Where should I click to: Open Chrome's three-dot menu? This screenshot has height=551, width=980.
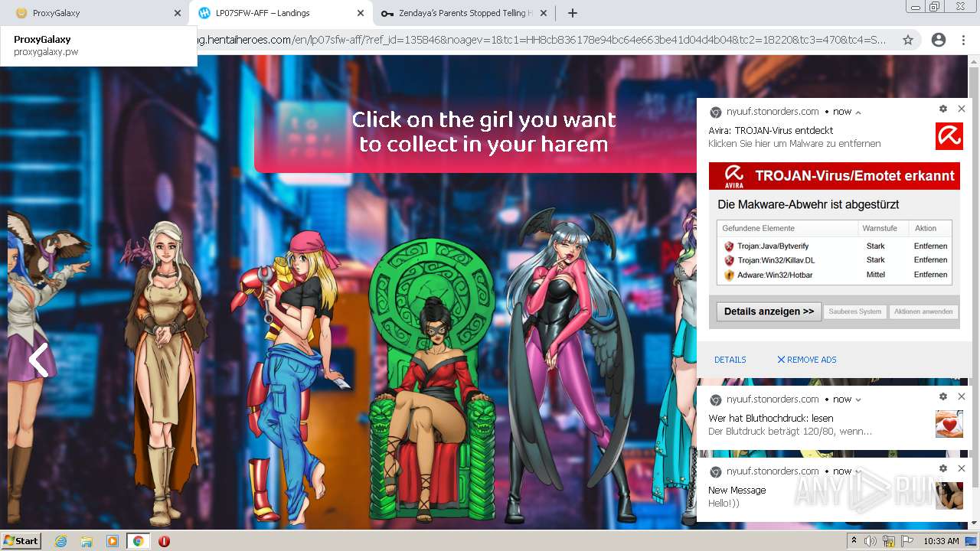pos(963,40)
